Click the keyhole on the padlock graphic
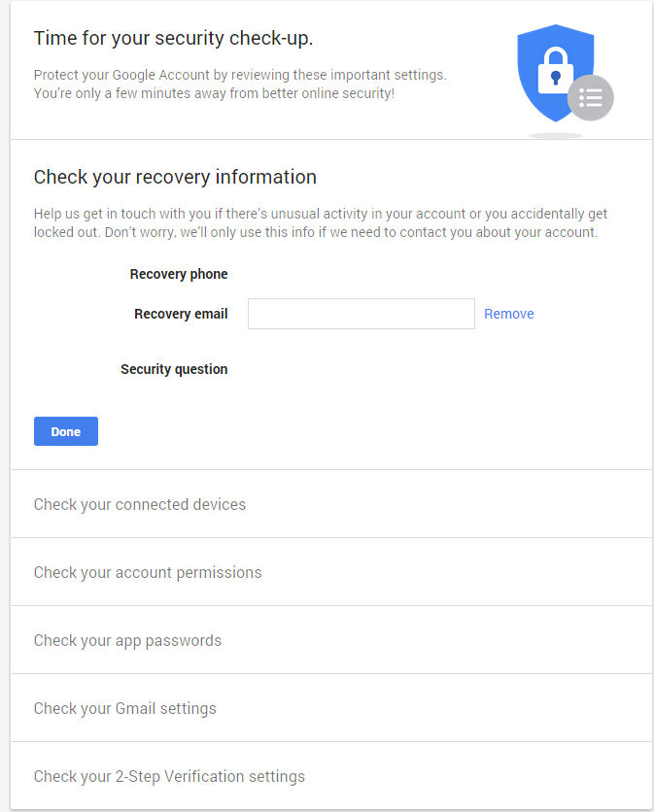 [x=556, y=78]
